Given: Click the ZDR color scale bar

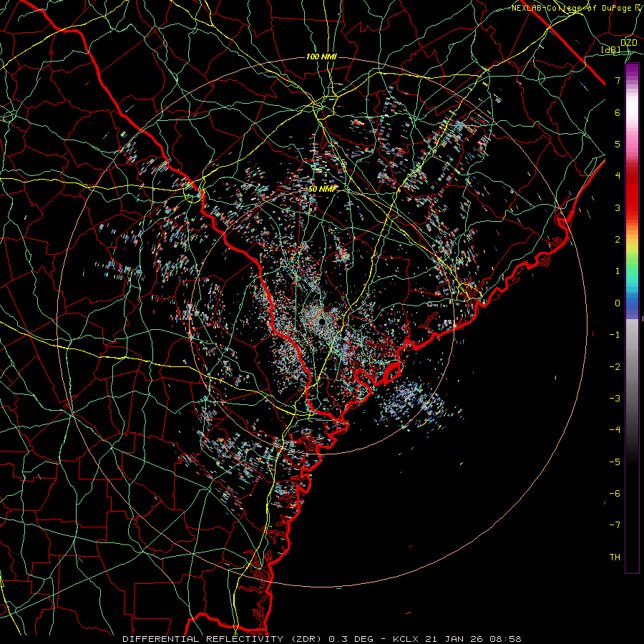Looking at the screenshot, I should (x=632, y=318).
